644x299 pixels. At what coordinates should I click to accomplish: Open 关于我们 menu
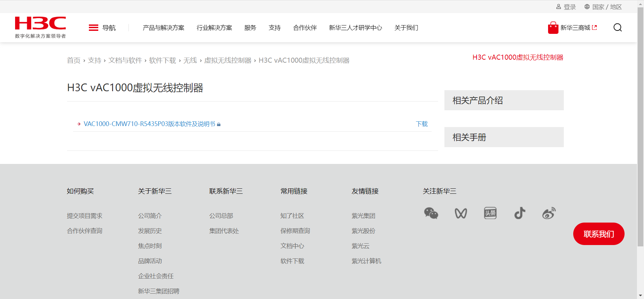[x=406, y=28]
